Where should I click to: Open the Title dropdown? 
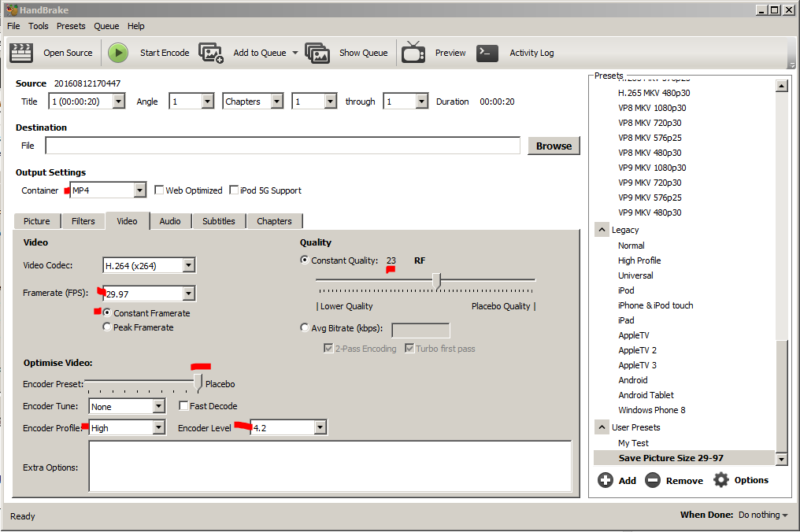(x=118, y=102)
